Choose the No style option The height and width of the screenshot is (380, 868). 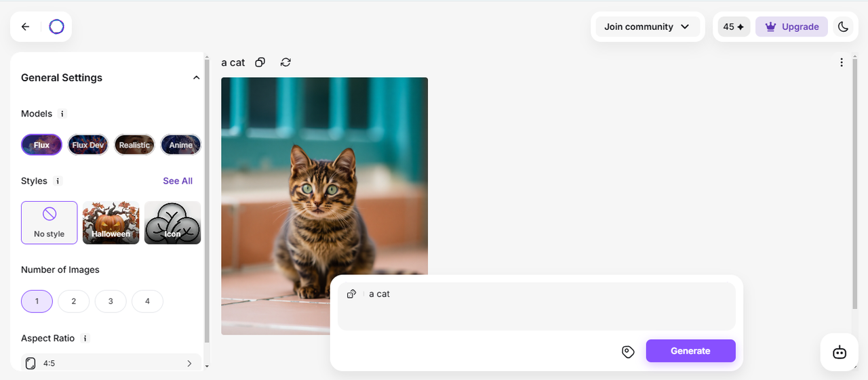point(50,222)
